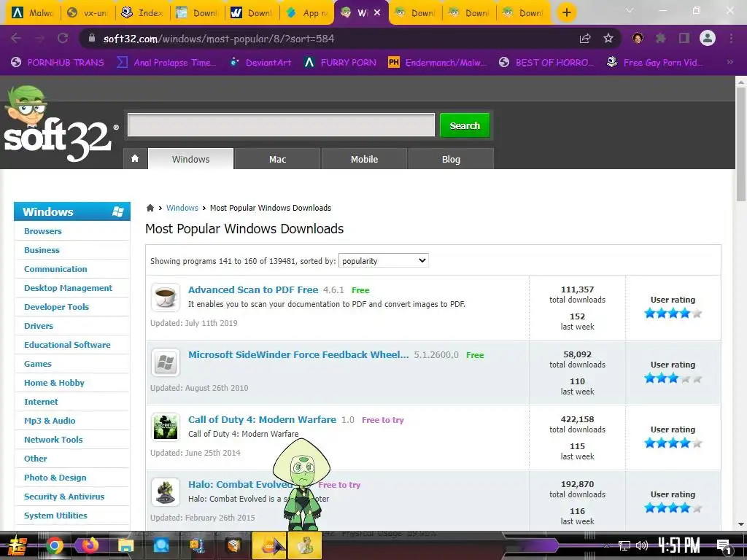This screenshot has height=560, width=747.
Task: Open the Microsoft SideWinder app icon
Action: coord(166,362)
